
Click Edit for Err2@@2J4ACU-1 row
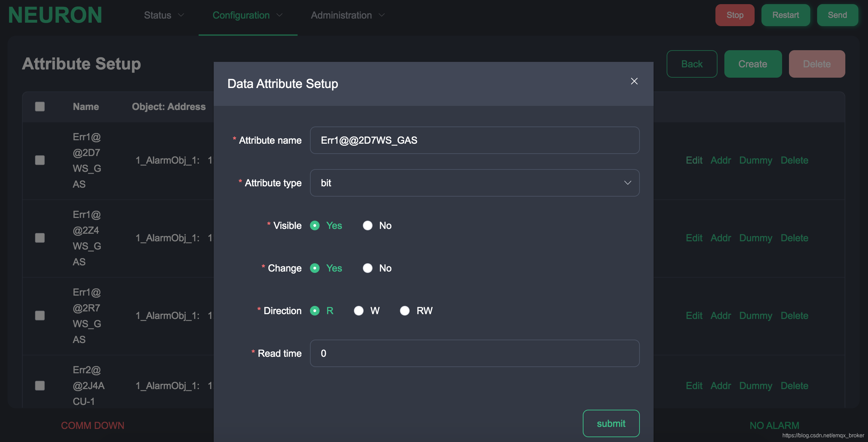tap(694, 386)
